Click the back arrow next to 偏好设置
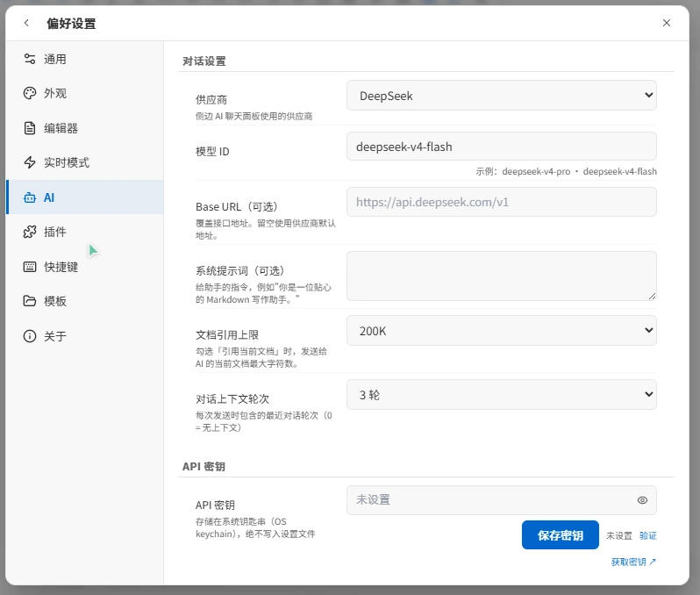Viewport: 700px width, 595px height. pos(27,23)
